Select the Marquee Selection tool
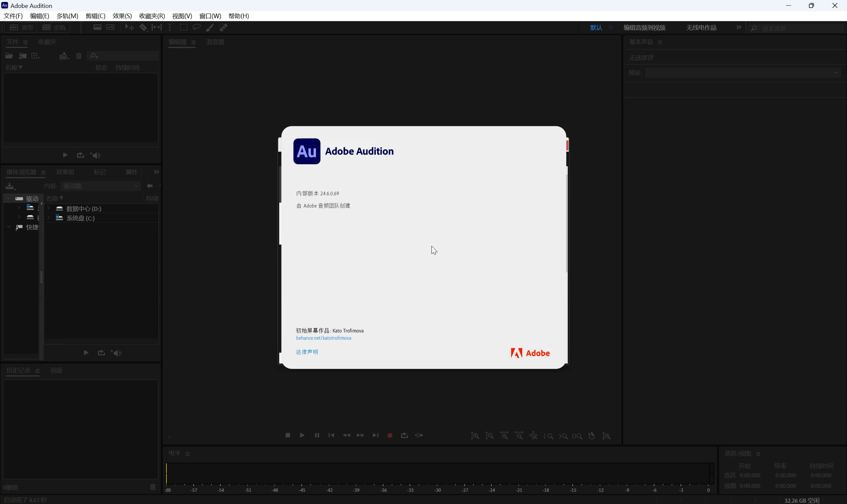Image resolution: width=847 pixels, height=504 pixels. point(184,27)
